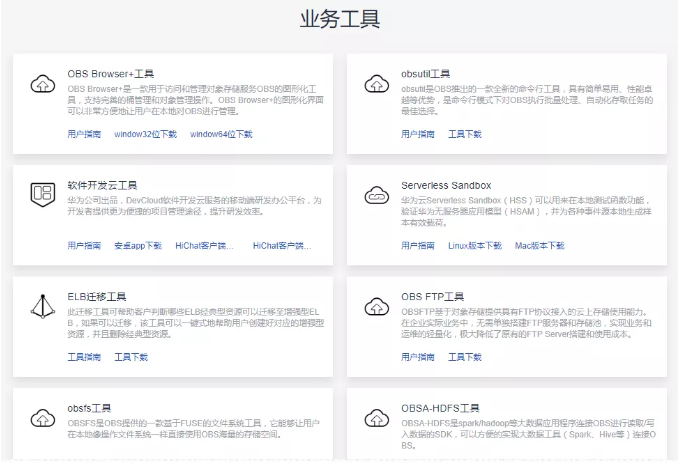
Task: Open 用户指南 for Serverless Sandbox
Action: [418, 246]
